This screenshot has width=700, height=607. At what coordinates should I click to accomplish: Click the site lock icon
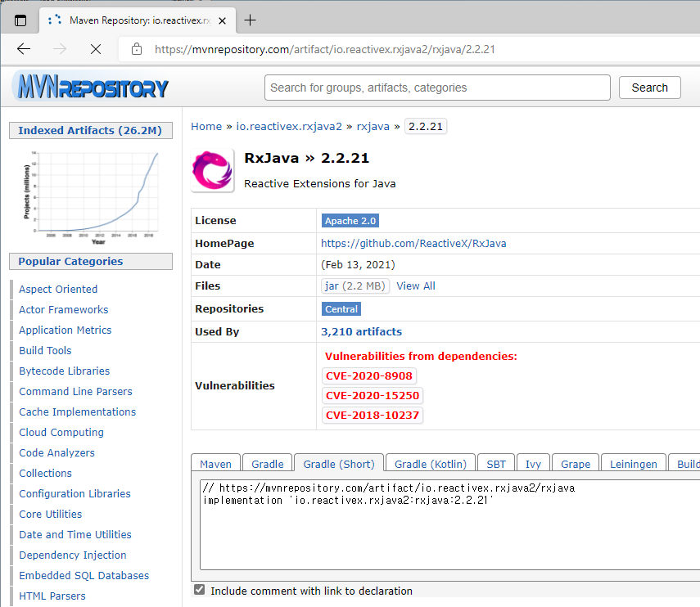pyautogui.click(x=137, y=49)
